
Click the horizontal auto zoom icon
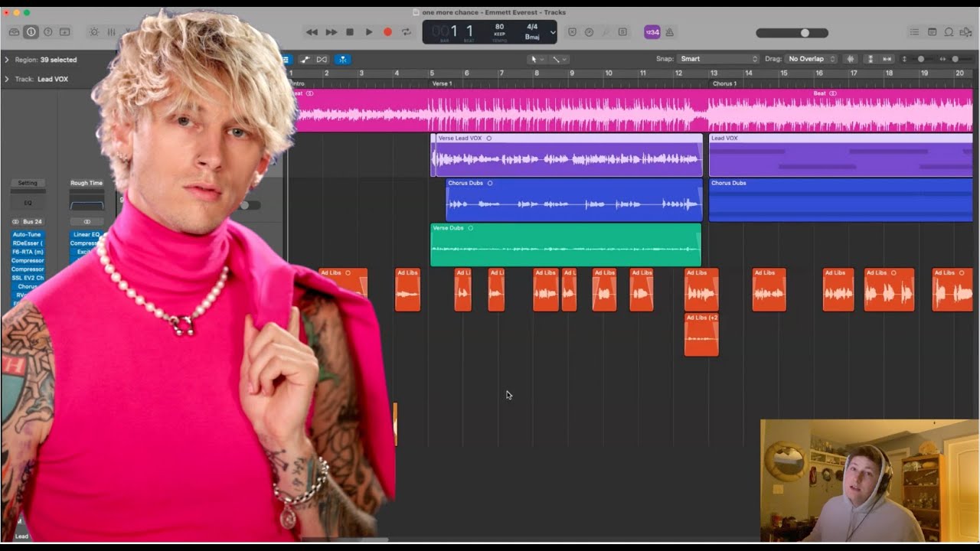[887, 59]
